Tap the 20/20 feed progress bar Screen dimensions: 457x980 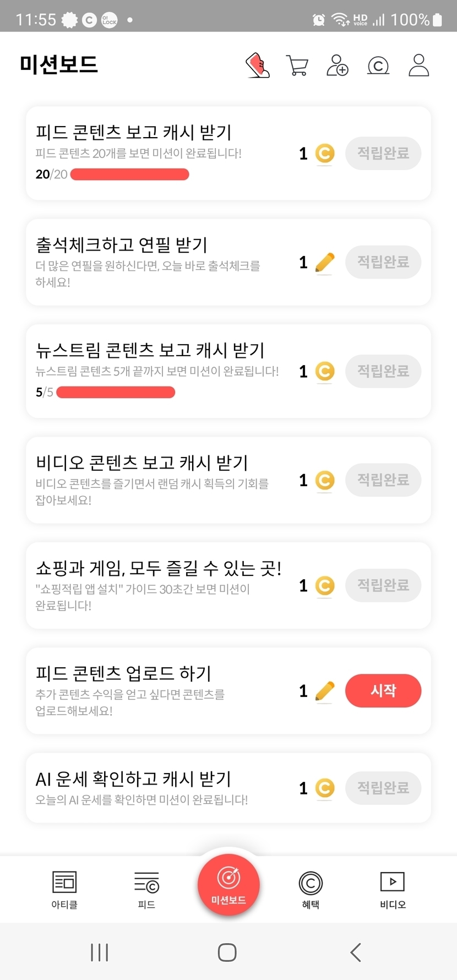point(130,175)
